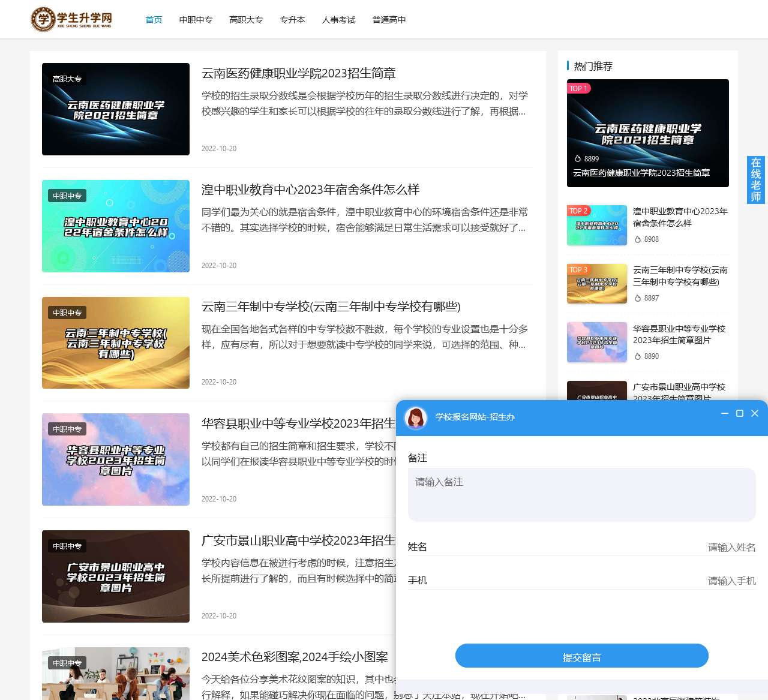
Task: Click the 云南三年制中专学校 thumbnail in the main list
Action: 116,343
